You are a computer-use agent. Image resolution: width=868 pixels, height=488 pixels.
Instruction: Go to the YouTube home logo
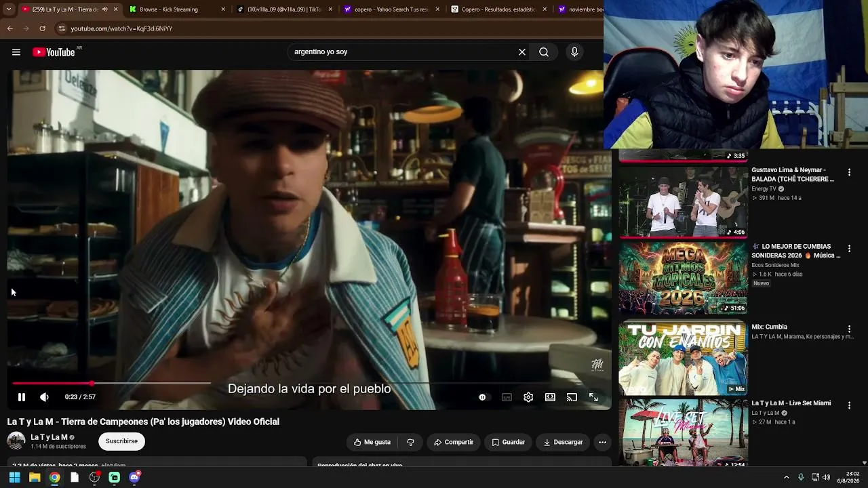pyautogui.click(x=54, y=52)
